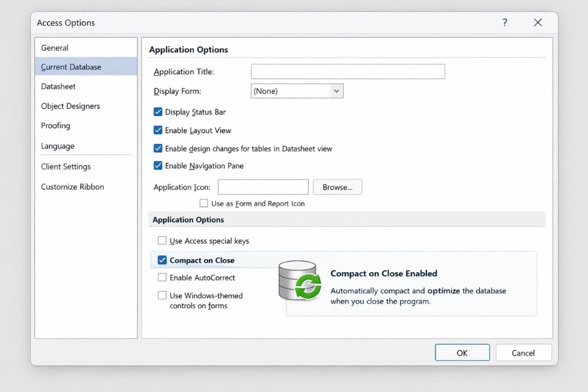This screenshot has height=392, width=588.
Task: Click the Browse button for icon
Action: (337, 187)
